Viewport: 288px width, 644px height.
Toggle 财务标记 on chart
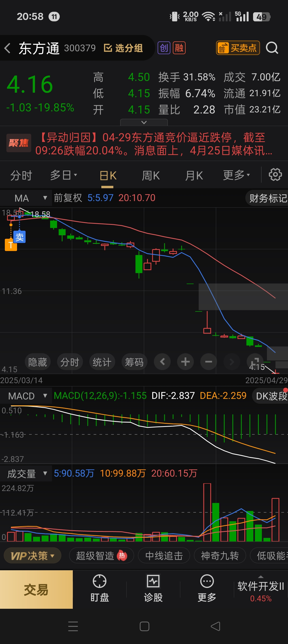(x=267, y=198)
